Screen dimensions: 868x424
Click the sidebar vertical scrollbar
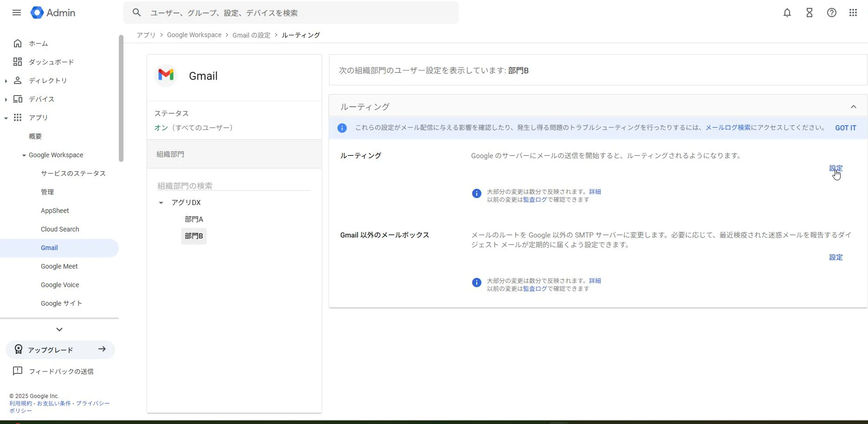click(x=121, y=98)
